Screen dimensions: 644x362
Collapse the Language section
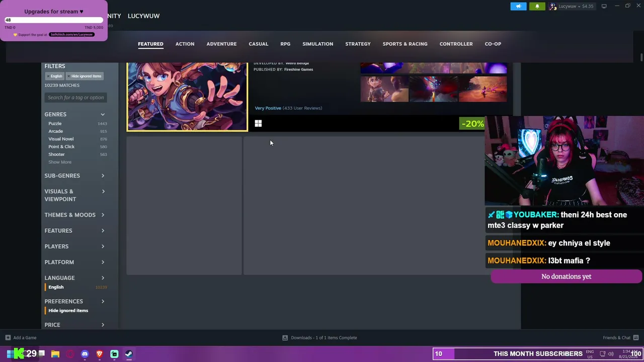pyautogui.click(x=75, y=278)
